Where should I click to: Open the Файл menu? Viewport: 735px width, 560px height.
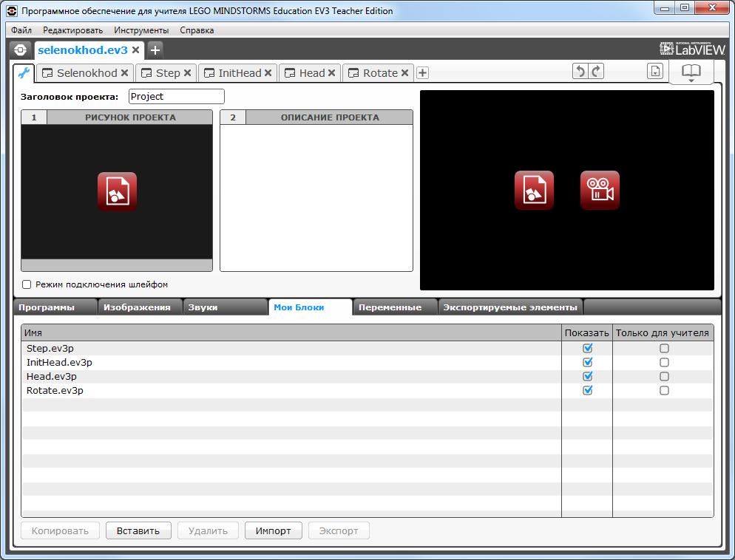(x=21, y=30)
